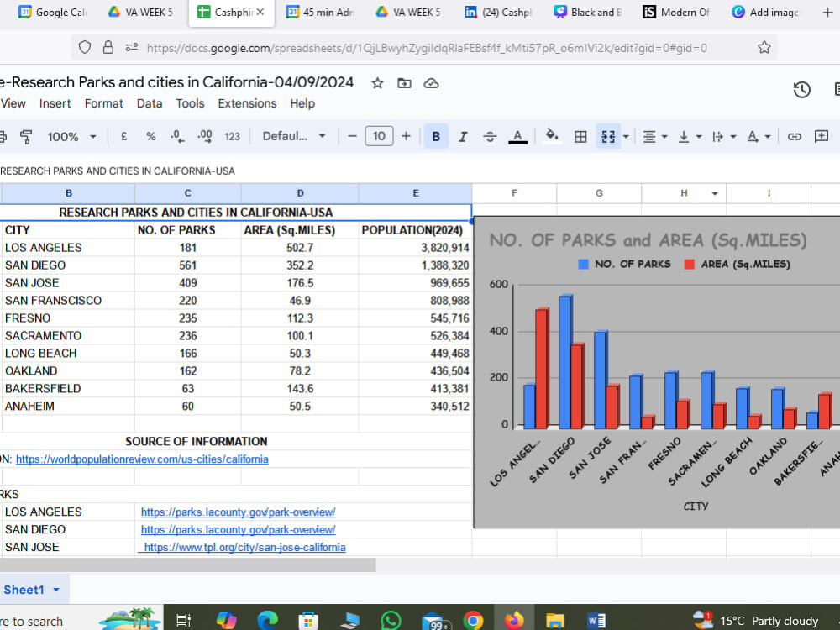840x630 pixels.
Task: Open the Extensions menu
Action: (247, 103)
